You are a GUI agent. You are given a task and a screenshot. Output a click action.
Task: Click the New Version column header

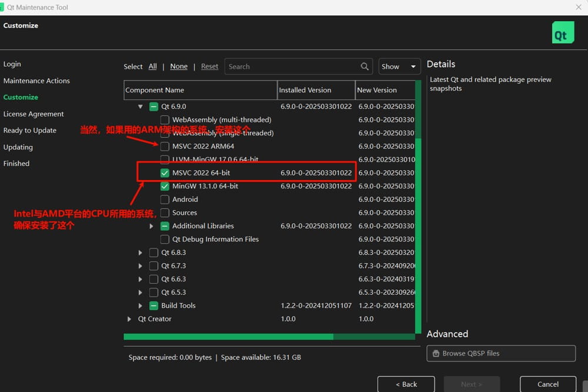[x=385, y=90]
